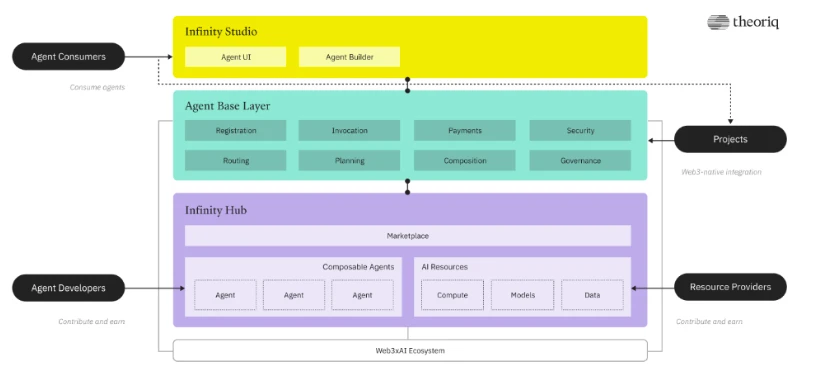
Task: Open the Marketplace bar
Action: pyautogui.click(x=408, y=236)
